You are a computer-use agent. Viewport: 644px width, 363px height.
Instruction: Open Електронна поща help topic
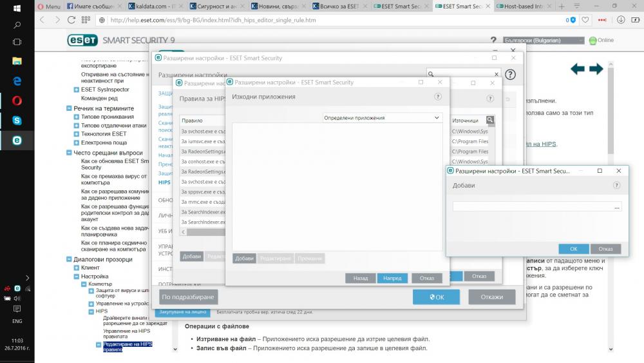(x=104, y=142)
